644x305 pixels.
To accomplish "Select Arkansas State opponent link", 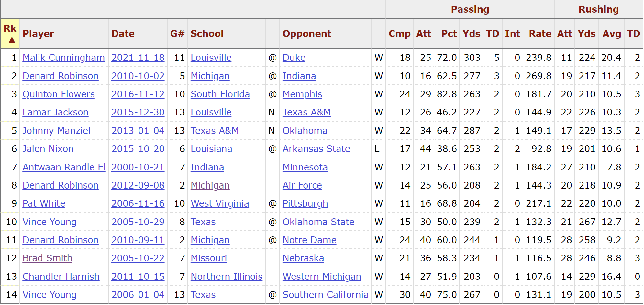I will tap(316, 149).
